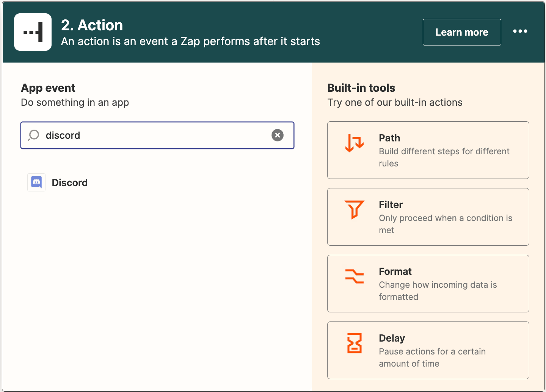
Task: Click the Learn more button
Action: (x=462, y=32)
